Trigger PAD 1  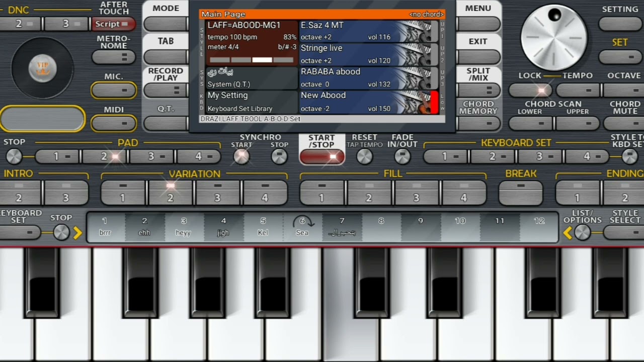tap(57, 157)
